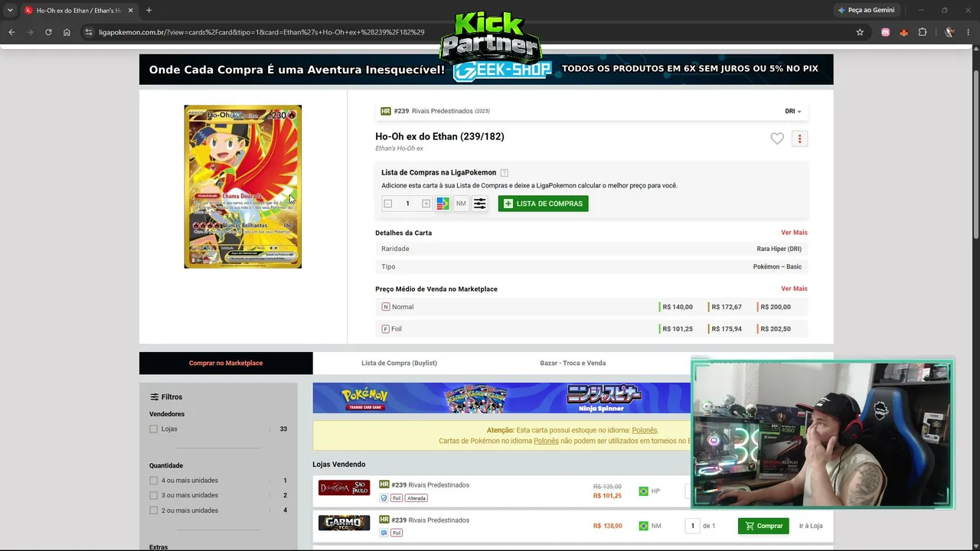Click Ver Mais beside Detalhes da Carta
This screenshot has height=551, width=980.
(x=794, y=233)
